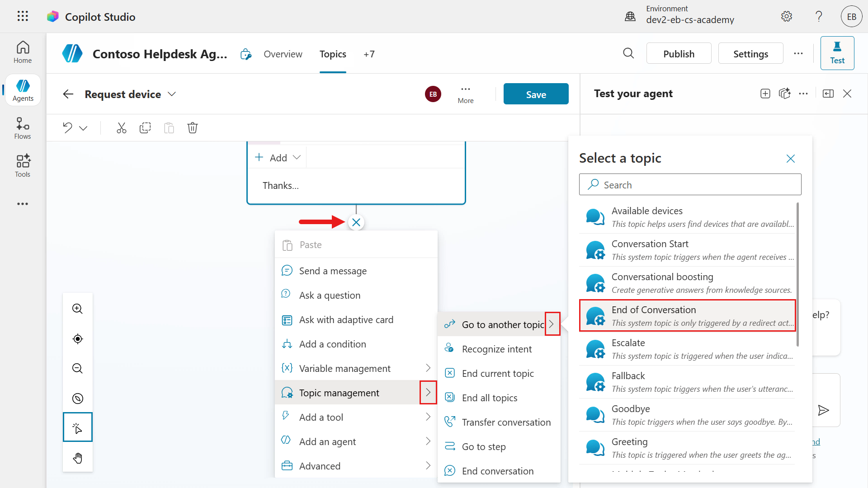
Task: Click the Zoom in icon on the canvas
Action: coord(77,309)
